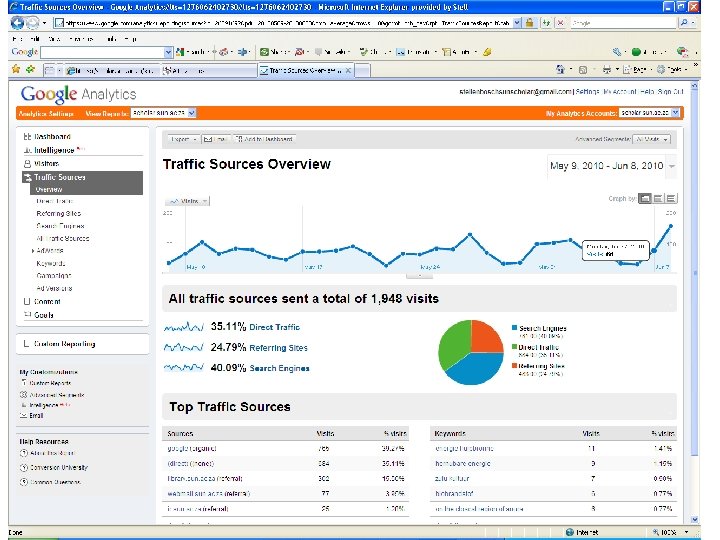The image size is (720, 540).
Task: Set graph by day view icon
Action: (x=645, y=198)
